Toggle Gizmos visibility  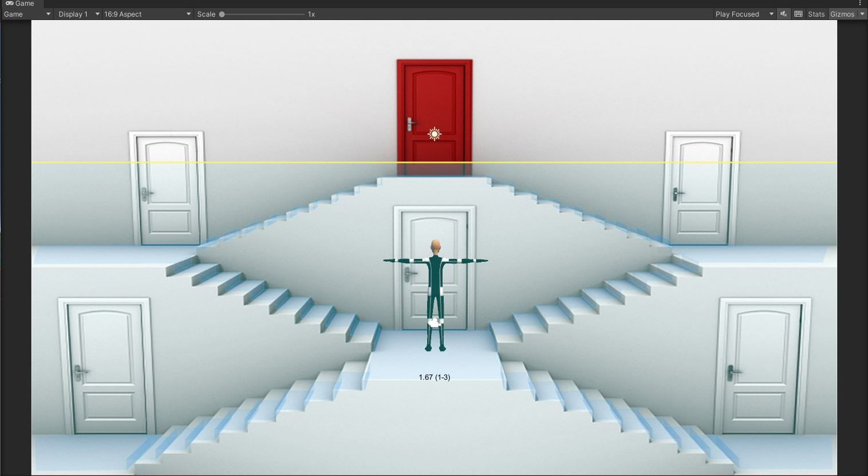pyautogui.click(x=842, y=14)
